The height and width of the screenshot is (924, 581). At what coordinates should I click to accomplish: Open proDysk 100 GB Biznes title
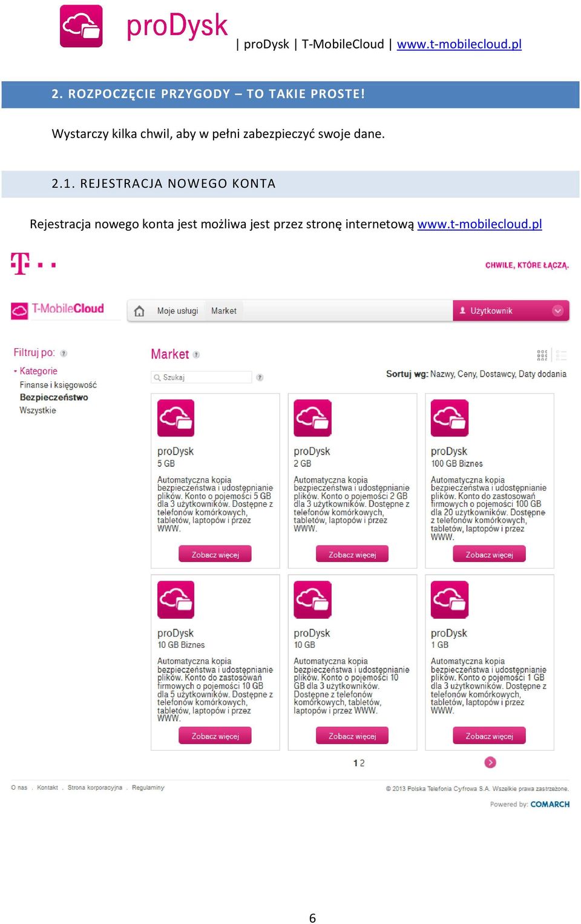point(449,452)
